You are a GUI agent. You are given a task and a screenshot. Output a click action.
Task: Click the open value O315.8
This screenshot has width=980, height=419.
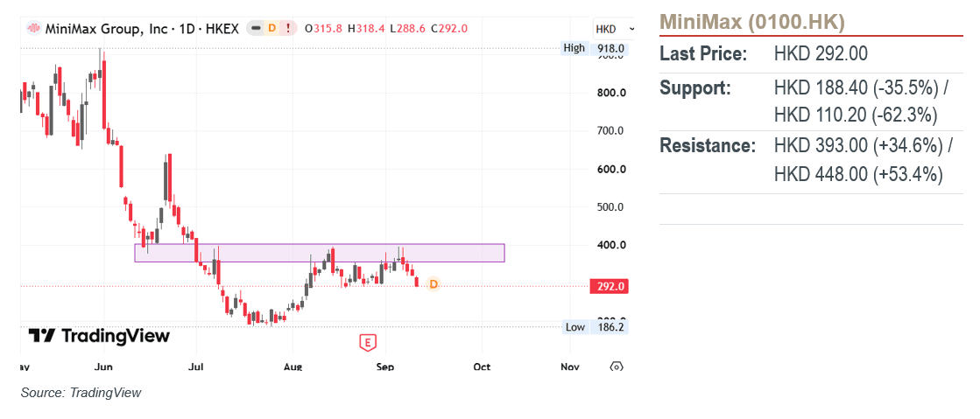point(324,28)
